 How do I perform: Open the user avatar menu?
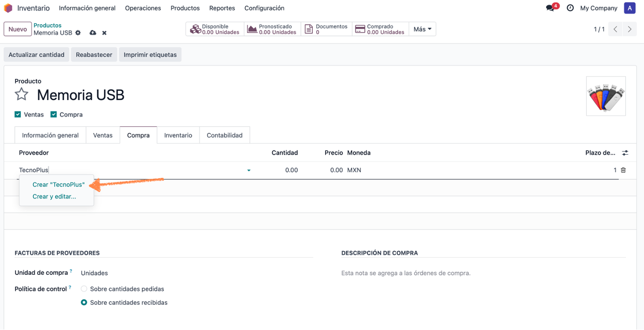point(630,8)
